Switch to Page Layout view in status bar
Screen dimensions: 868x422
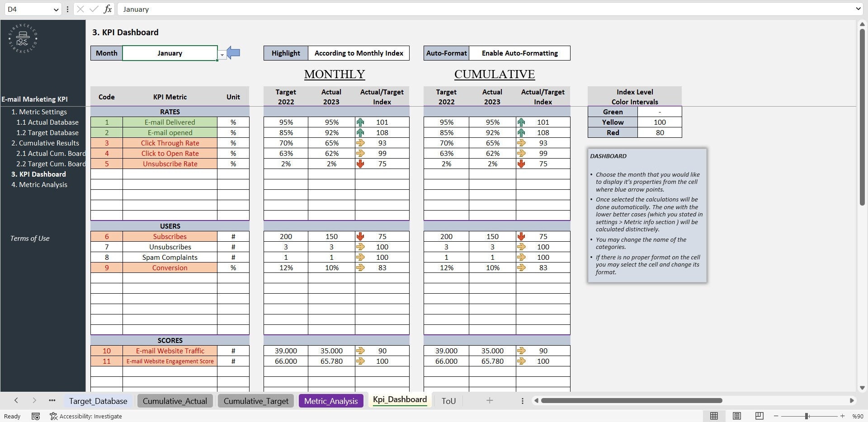[x=736, y=416]
